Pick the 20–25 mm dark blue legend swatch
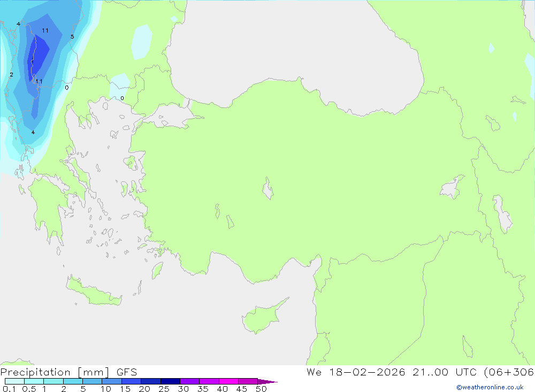 (151, 381)
